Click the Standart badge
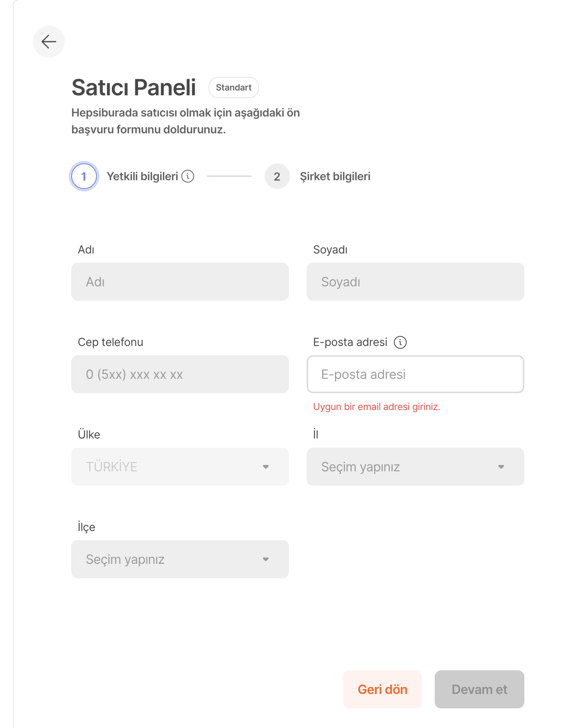Viewport: 578px width, 728px height. [x=234, y=88]
